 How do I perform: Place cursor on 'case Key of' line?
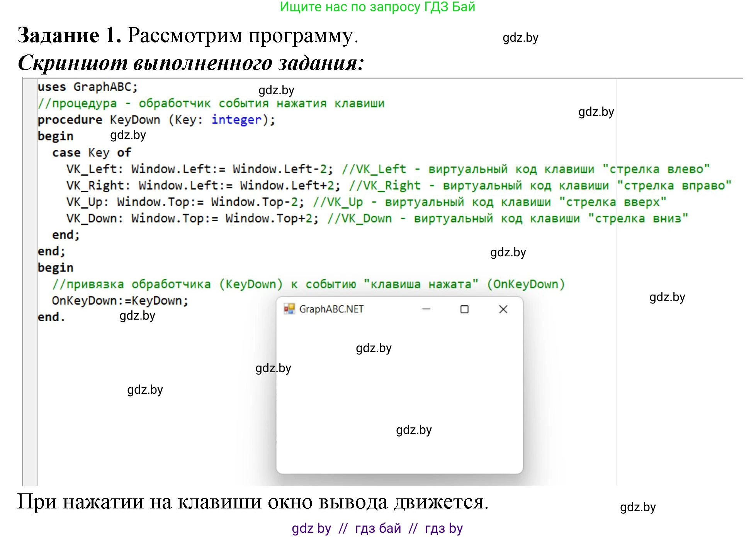tap(92, 152)
